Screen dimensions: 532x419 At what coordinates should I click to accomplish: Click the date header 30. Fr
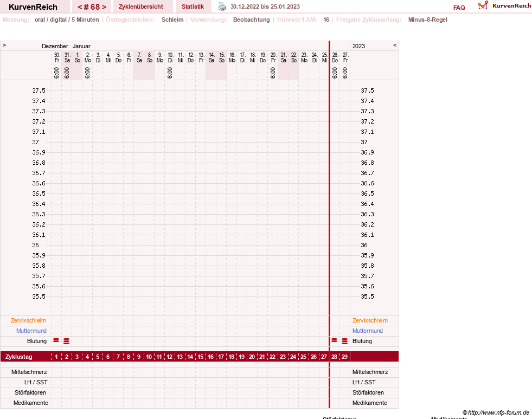[57, 57]
